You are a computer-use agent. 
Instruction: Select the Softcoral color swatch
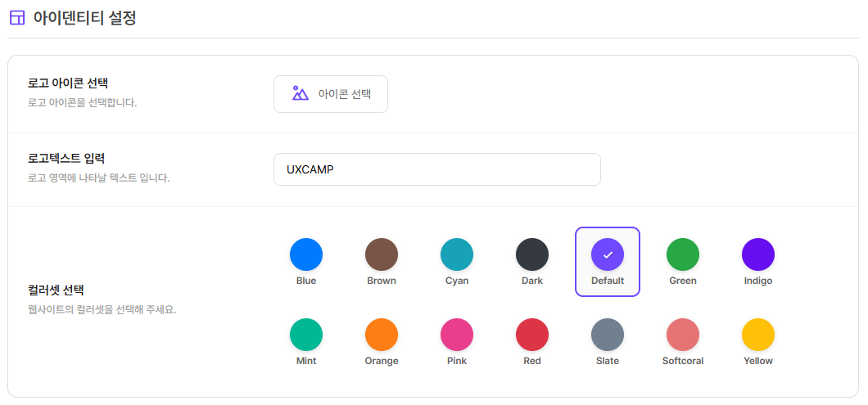tap(683, 335)
